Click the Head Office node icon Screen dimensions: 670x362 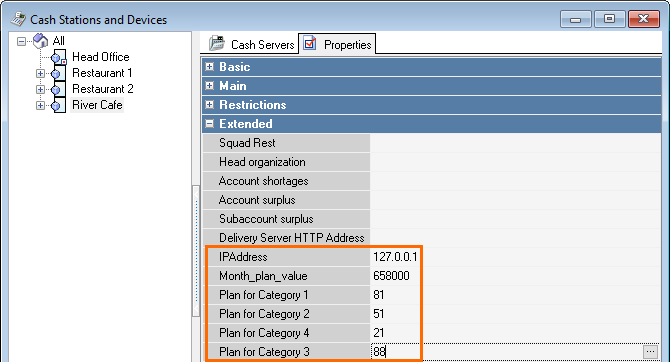click(x=58, y=57)
